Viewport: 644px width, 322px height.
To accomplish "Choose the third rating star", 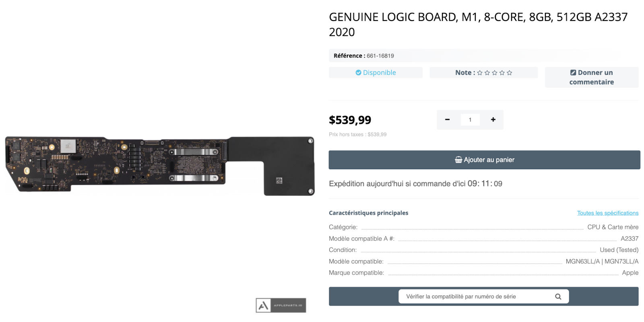I will [495, 73].
